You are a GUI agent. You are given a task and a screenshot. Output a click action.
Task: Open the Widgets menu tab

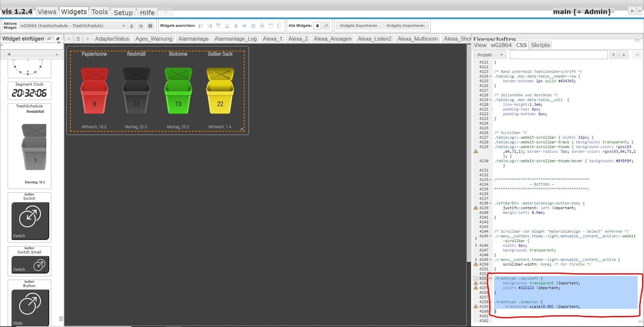click(x=74, y=12)
